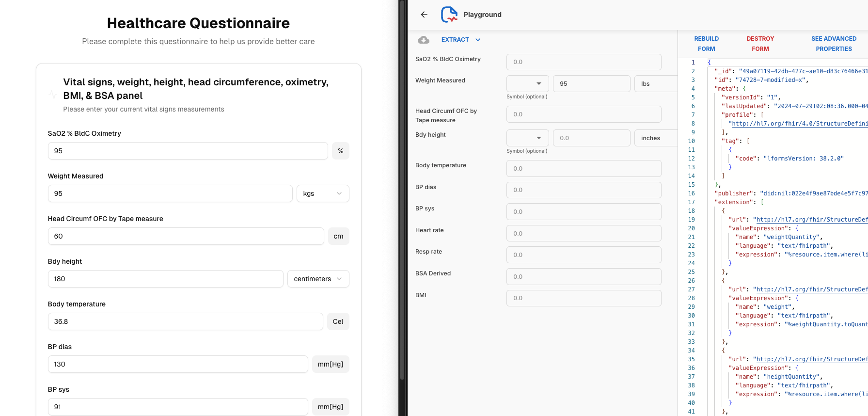Viewport: 868px width, 416px height.
Task: Click the Body temperature field showing 36.8
Action: point(185,321)
